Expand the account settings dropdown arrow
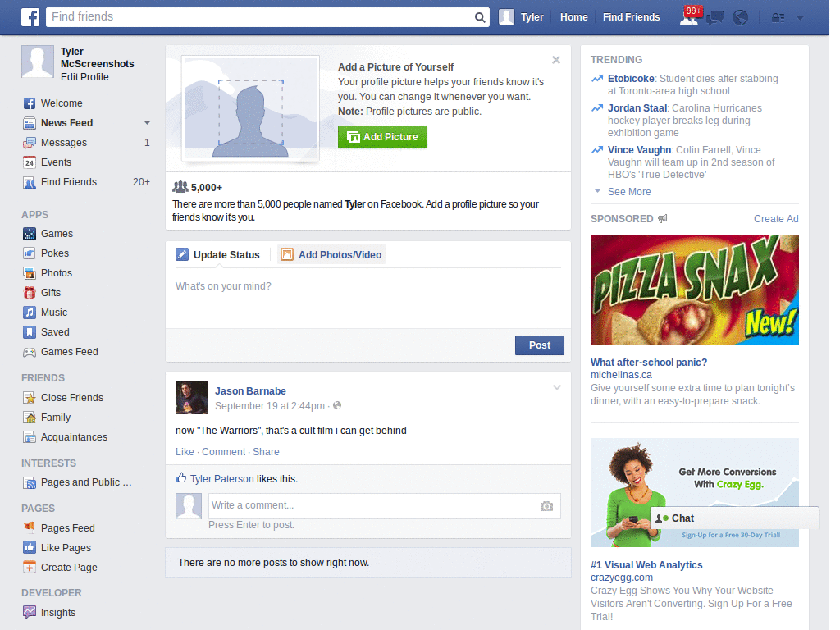The width and height of the screenshot is (840, 630). pyautogui.click(x=801, y=18)
